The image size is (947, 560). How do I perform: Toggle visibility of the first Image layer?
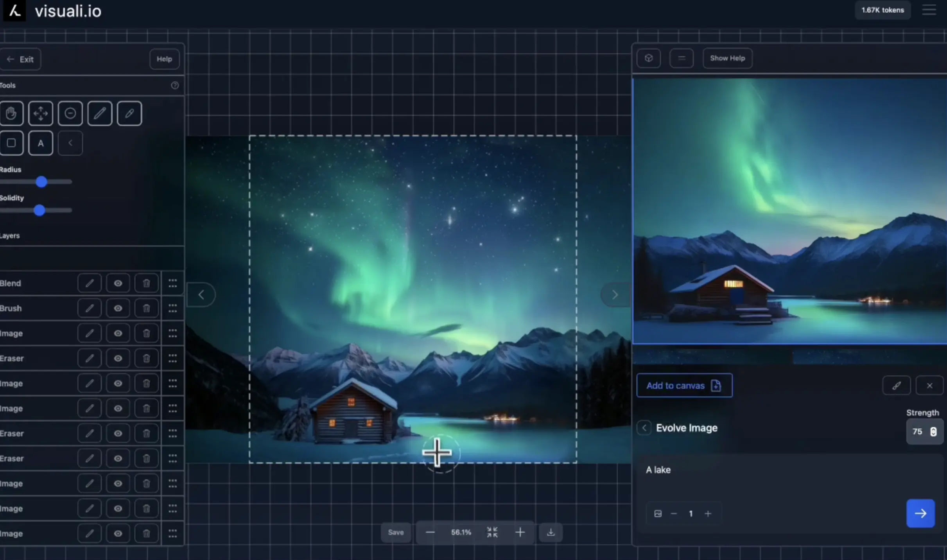(118, 333)
